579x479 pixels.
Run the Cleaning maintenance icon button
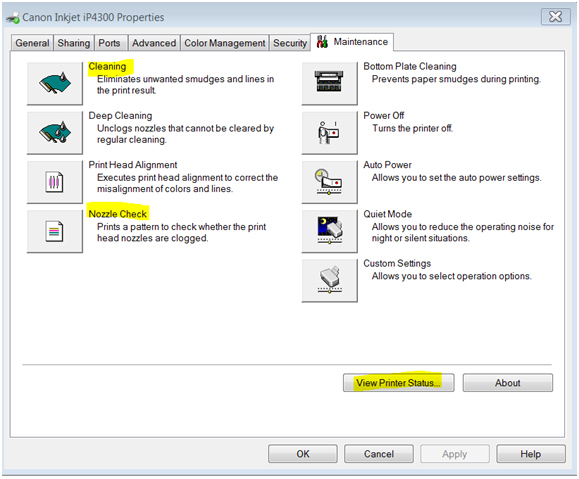click(55, 83)
